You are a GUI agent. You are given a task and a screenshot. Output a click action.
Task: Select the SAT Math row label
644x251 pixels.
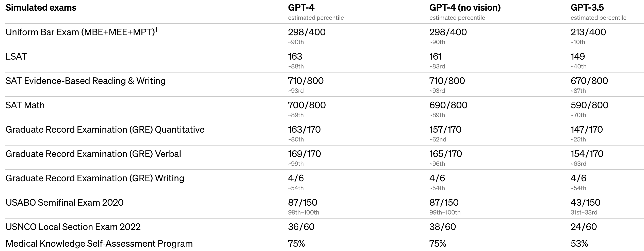(x=25, y=105)
